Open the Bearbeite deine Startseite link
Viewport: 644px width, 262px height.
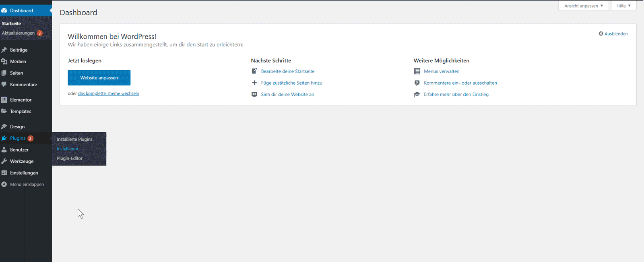coord(288,71)
